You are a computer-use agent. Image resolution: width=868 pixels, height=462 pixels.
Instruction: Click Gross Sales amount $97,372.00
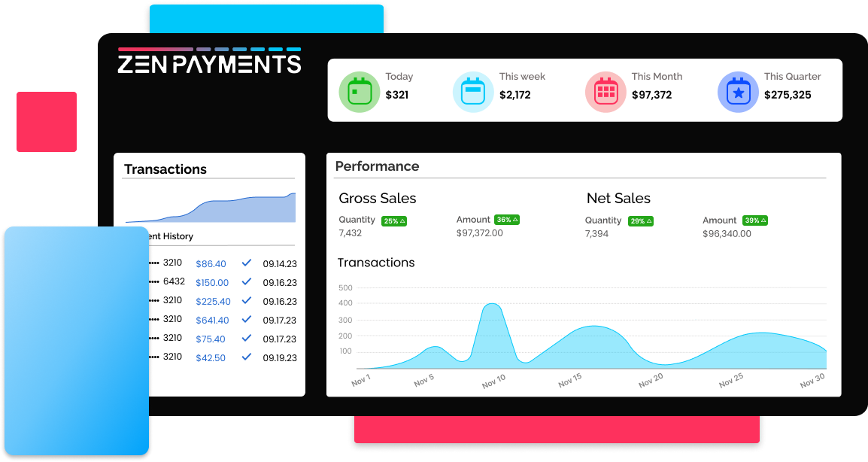coord(479,233)
